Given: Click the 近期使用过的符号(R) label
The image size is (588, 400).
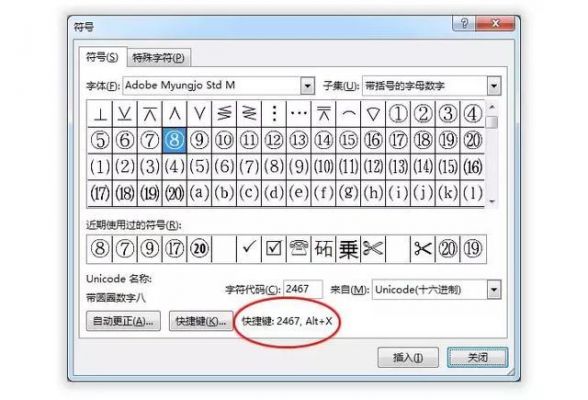Looking at the screenshot, I should 134,225.
